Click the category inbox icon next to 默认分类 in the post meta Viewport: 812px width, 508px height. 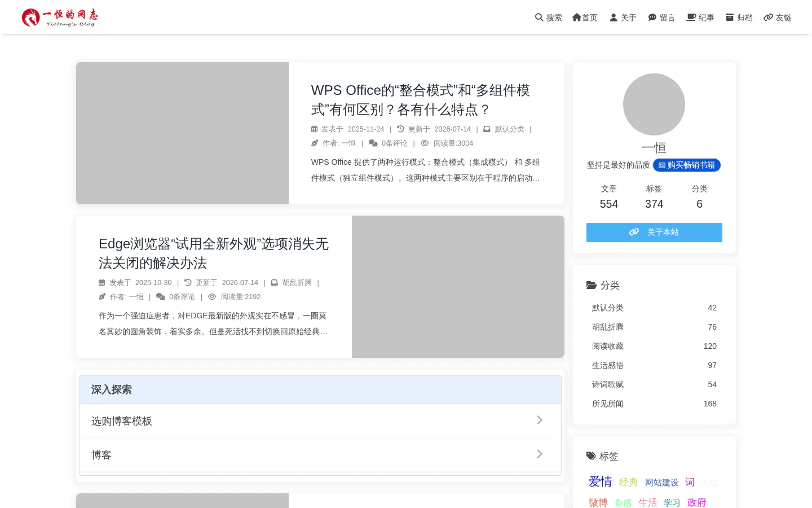coord(487,129)
